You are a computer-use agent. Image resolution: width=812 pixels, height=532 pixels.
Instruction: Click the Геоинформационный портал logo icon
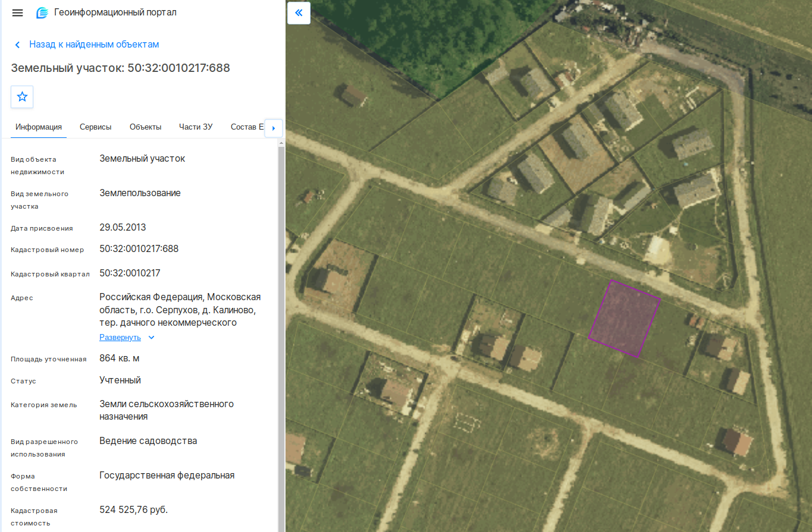tap(42, 12)
